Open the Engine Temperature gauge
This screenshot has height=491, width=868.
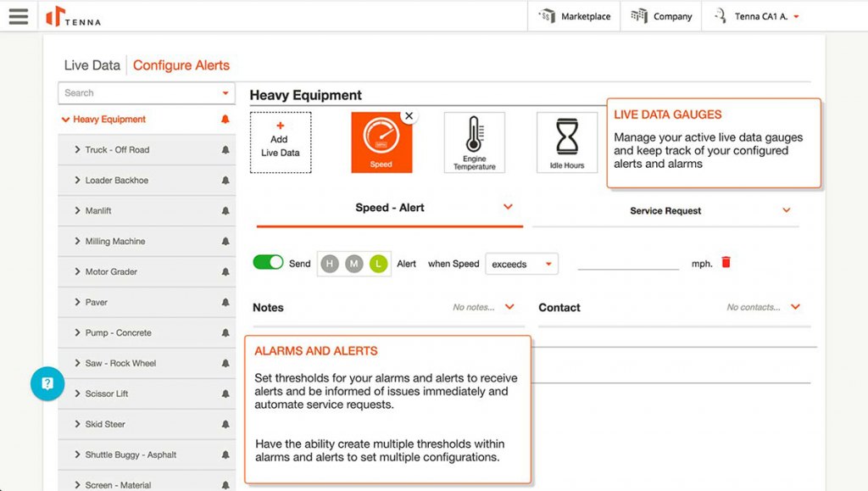(474, 142)
